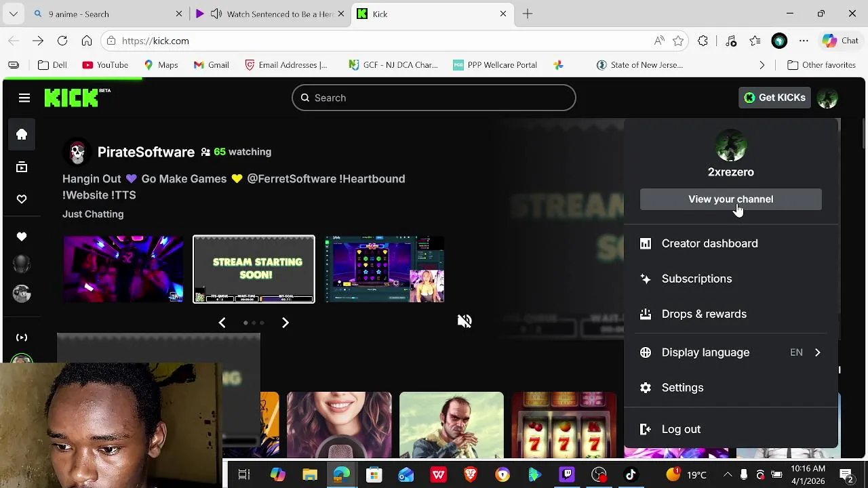
Task: Open favorites hub star-list icon
Action: (x=755, y=41)
